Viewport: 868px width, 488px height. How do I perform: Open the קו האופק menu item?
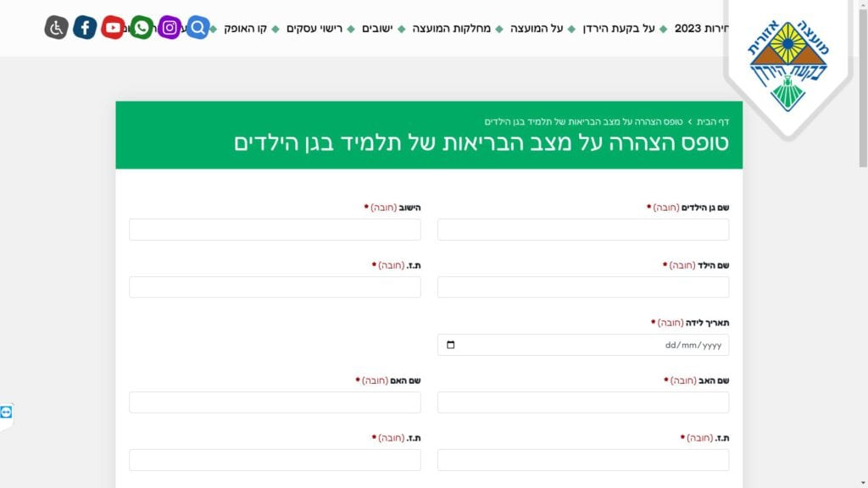245,29
